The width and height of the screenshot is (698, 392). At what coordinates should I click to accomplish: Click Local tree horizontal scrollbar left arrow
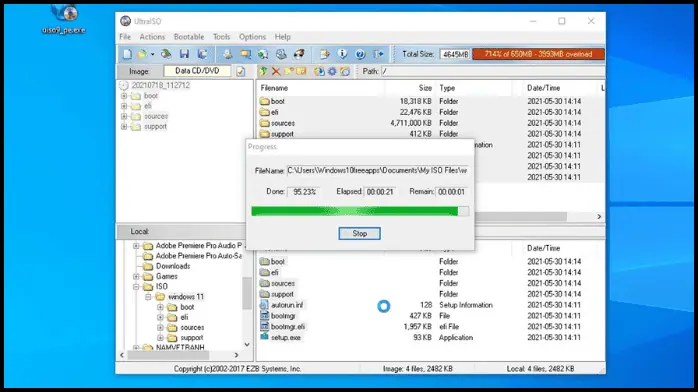pyautogui.click(x=122, y=355)
